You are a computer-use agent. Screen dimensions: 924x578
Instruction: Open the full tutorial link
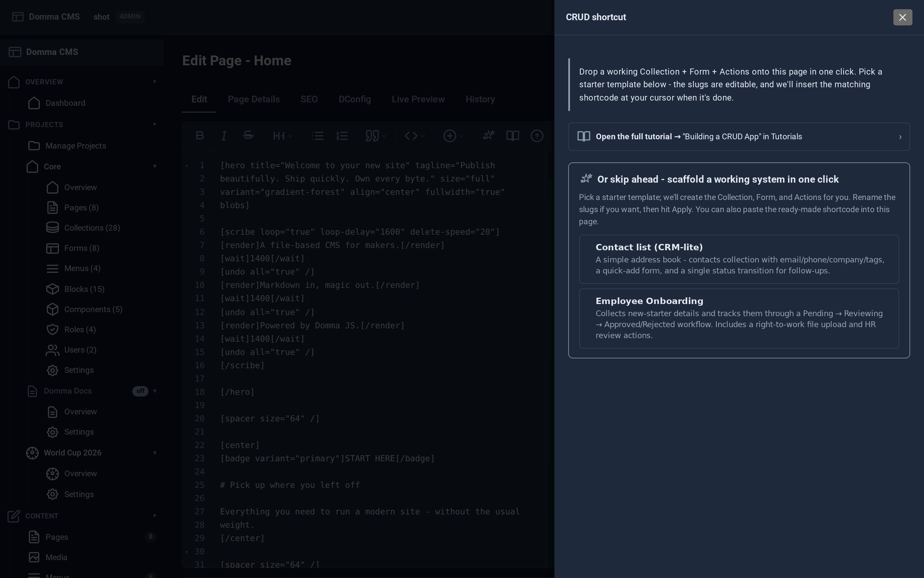(x=739, y=136)
